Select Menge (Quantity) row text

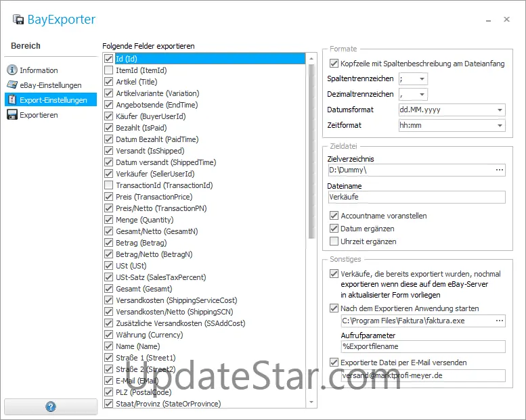pos(145,220)
